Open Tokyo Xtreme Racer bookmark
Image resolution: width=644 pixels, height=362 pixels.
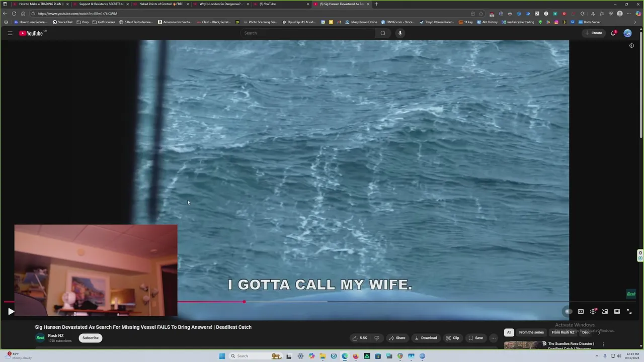437,22
